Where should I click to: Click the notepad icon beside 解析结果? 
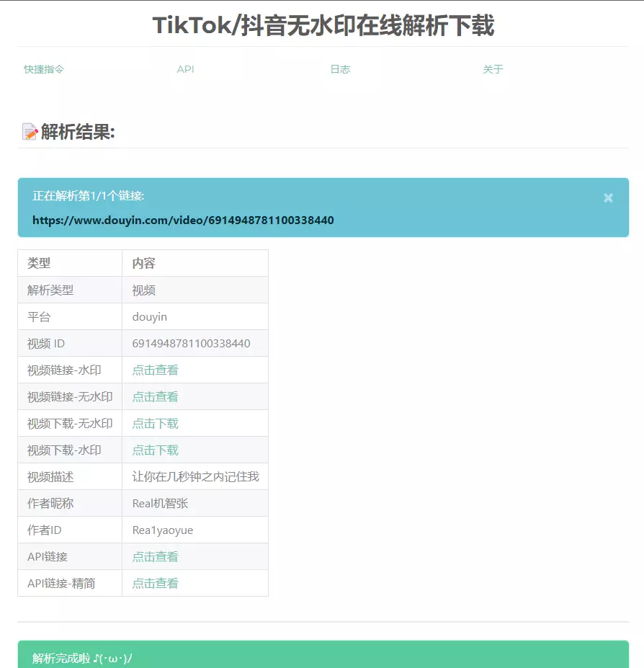(30, 132)
